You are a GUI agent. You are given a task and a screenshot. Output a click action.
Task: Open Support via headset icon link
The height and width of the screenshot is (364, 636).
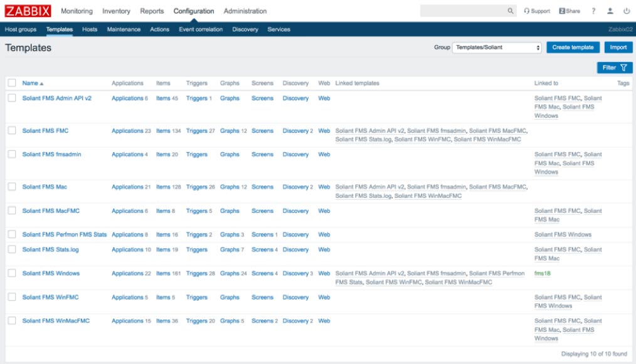pyautogui.click(x=537, y=11)
